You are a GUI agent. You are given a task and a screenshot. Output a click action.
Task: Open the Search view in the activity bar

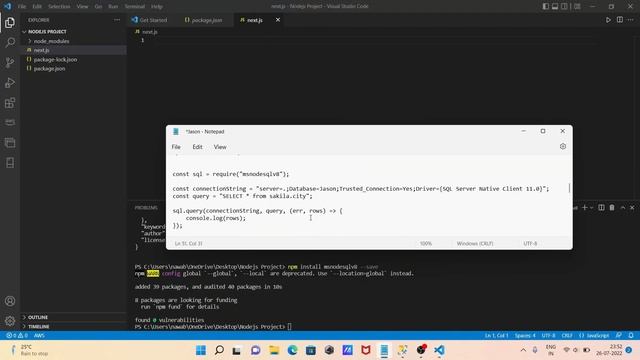click(x=10, y=42)
